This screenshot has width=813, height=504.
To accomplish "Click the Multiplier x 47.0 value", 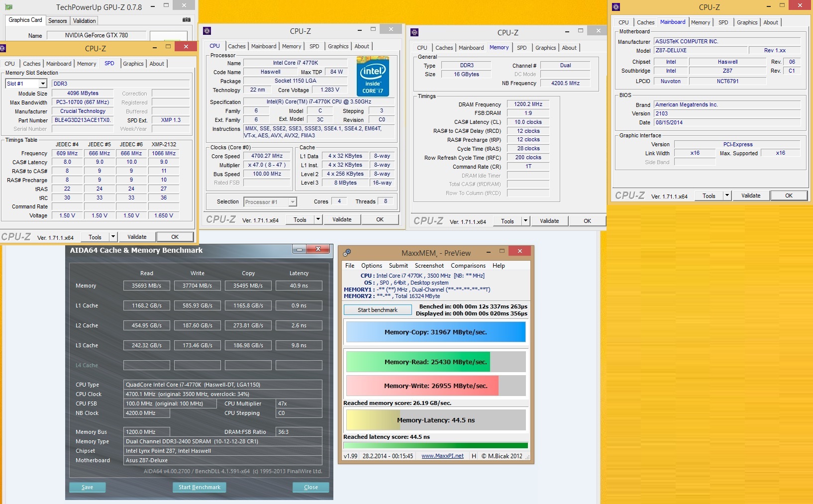I will 267,165.
